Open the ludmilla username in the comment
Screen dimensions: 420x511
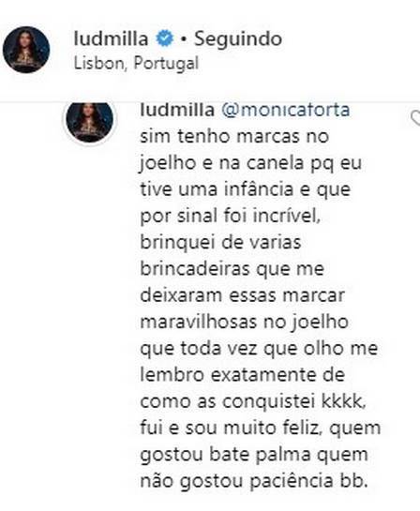(x=177, y=110)
